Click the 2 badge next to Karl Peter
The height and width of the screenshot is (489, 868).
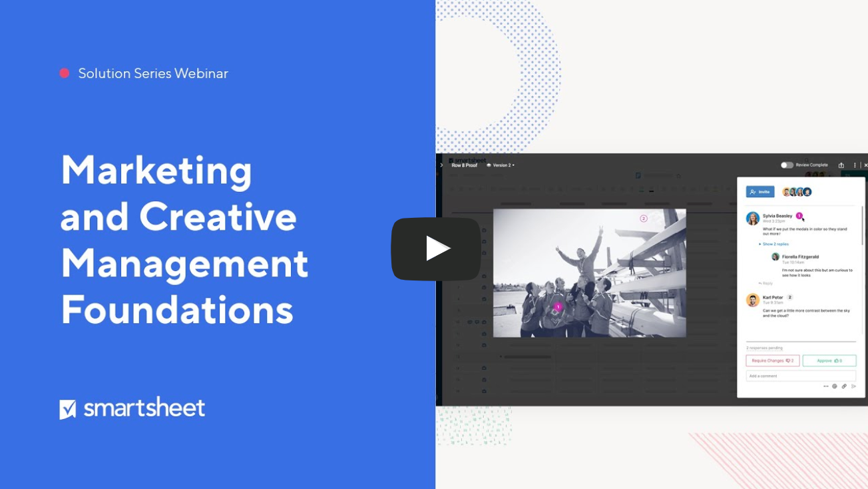click(790, 297)
